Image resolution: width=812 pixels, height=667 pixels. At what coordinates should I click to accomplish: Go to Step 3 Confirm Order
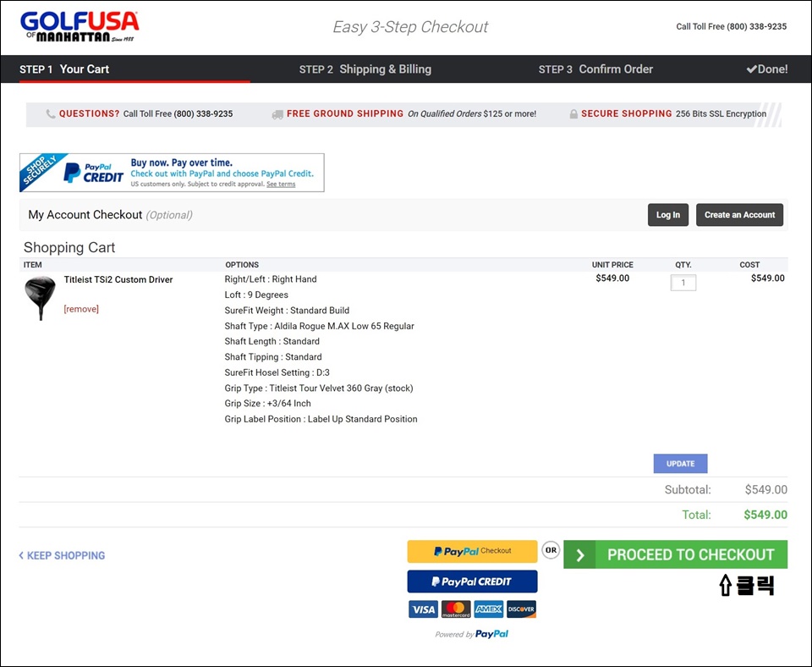point(595,69)
